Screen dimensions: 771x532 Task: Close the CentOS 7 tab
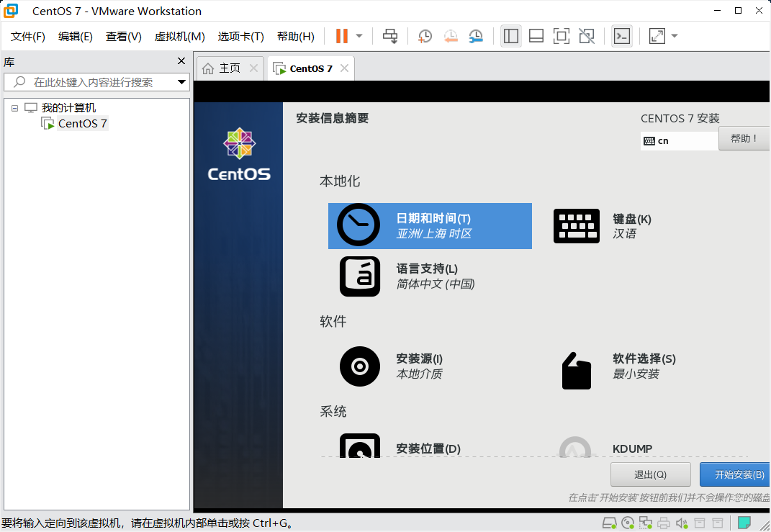tap(345, 68)
